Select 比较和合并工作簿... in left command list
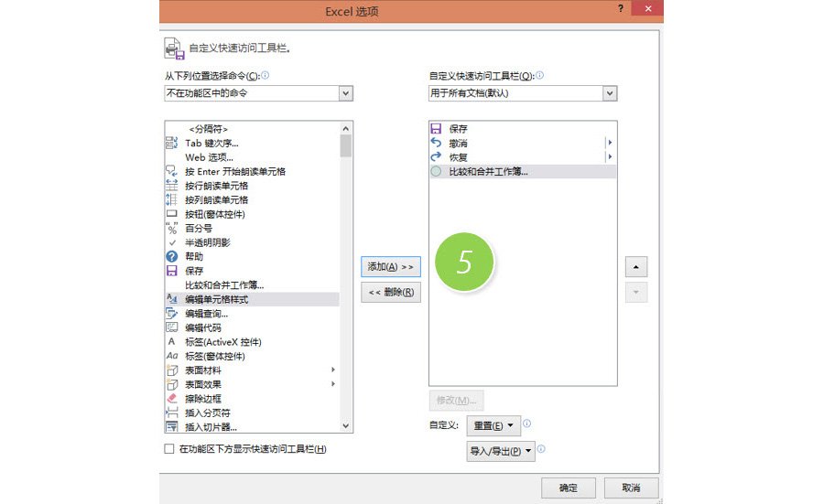Screen dimensions: 824x504 (224, 285)
